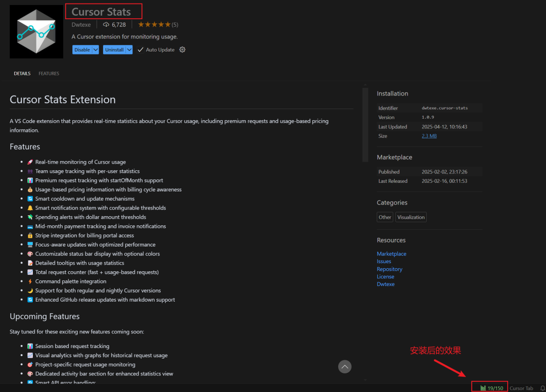Click the README vertical scrollbar thumb
Viewport: 546px width, 392px height.
pyautogui.click(x=366, y=125)
